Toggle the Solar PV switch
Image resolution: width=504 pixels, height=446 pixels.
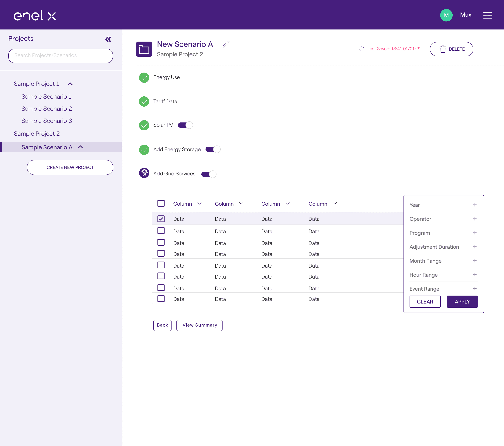(186, 125)
